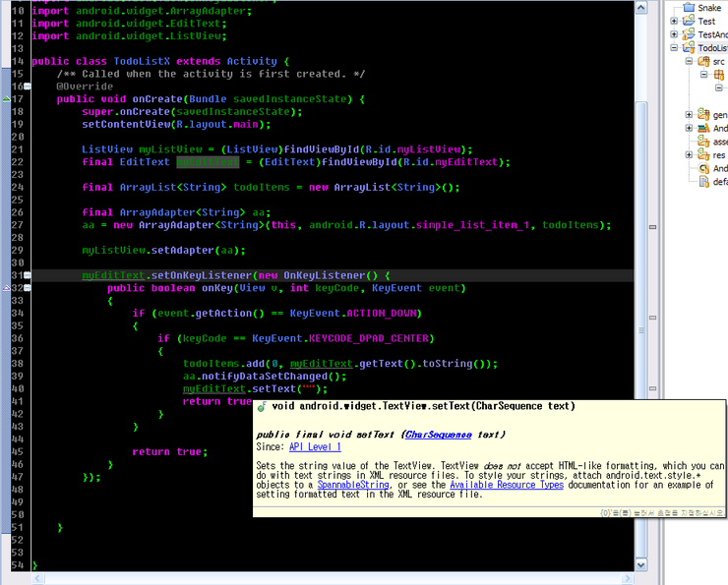Screen dimensions: 728x585
Task: Expand the Test project tree node
Action: pos(674,21)
